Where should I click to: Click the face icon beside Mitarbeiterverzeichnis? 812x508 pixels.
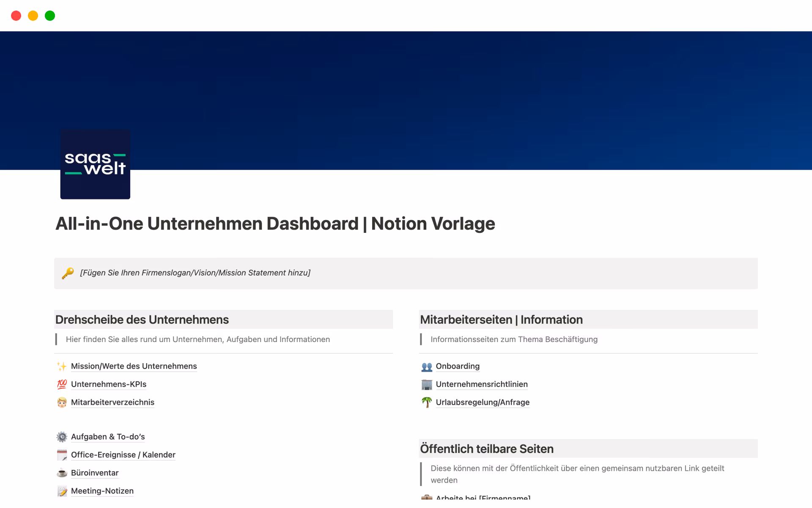tap(62, 403)
